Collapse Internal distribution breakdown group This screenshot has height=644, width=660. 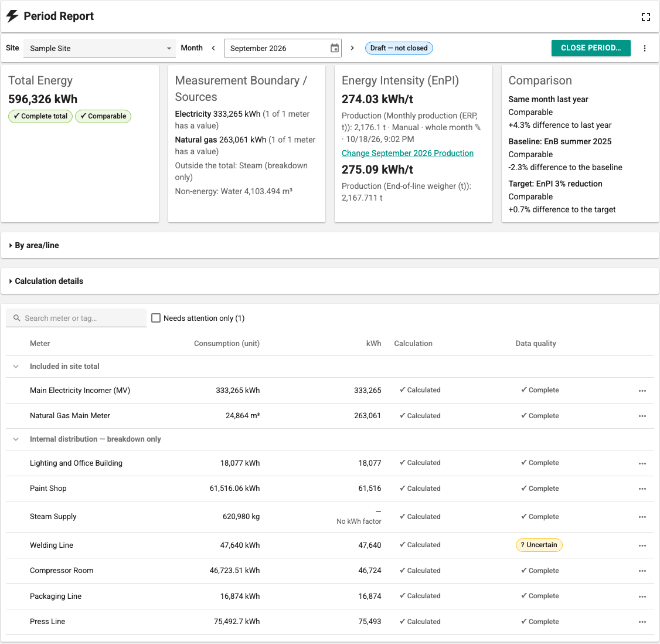tap(16, 439)
